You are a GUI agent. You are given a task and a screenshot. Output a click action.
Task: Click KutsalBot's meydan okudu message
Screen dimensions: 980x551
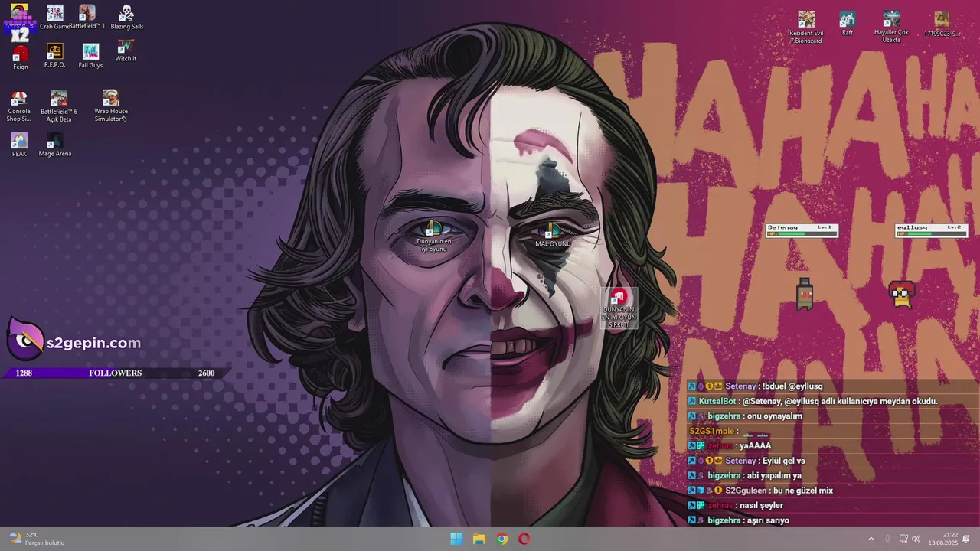pyautogui.click(x=839, y=401)
